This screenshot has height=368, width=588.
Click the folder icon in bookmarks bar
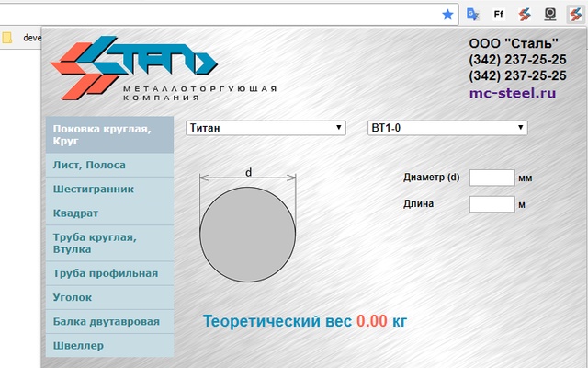tap(7, 38)
